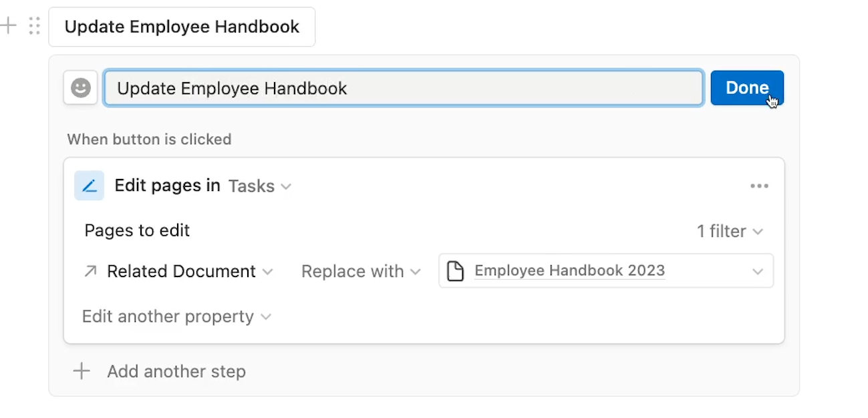Click the blue pencil edit icon

pyautogui.click(x=89, y=186)
